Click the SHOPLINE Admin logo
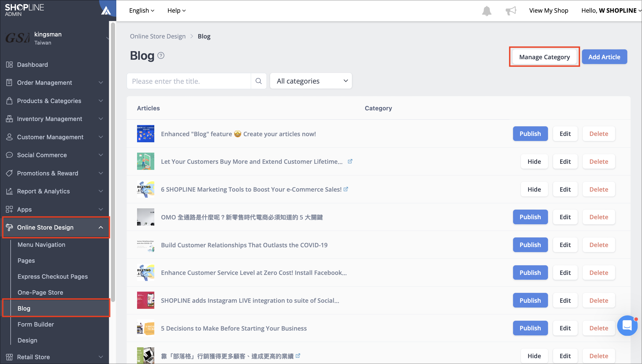Image resolution: width=642 pixels, height=364 pixels. (x=24, y=10)
